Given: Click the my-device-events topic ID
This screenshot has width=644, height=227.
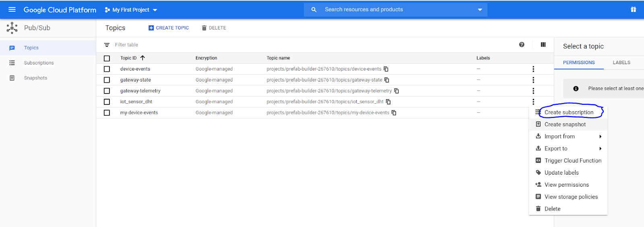Looking at the screenshot, I should [x=139, y=112].
